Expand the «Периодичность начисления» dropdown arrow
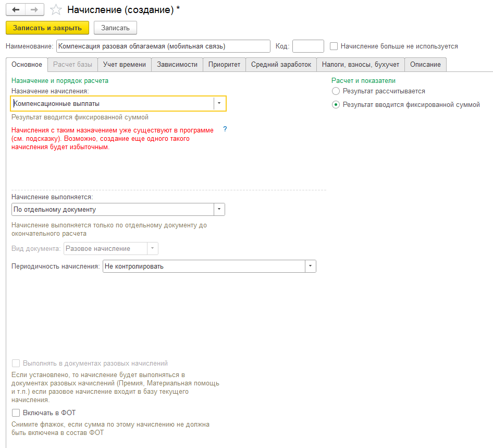 click(x=310, y=266)
